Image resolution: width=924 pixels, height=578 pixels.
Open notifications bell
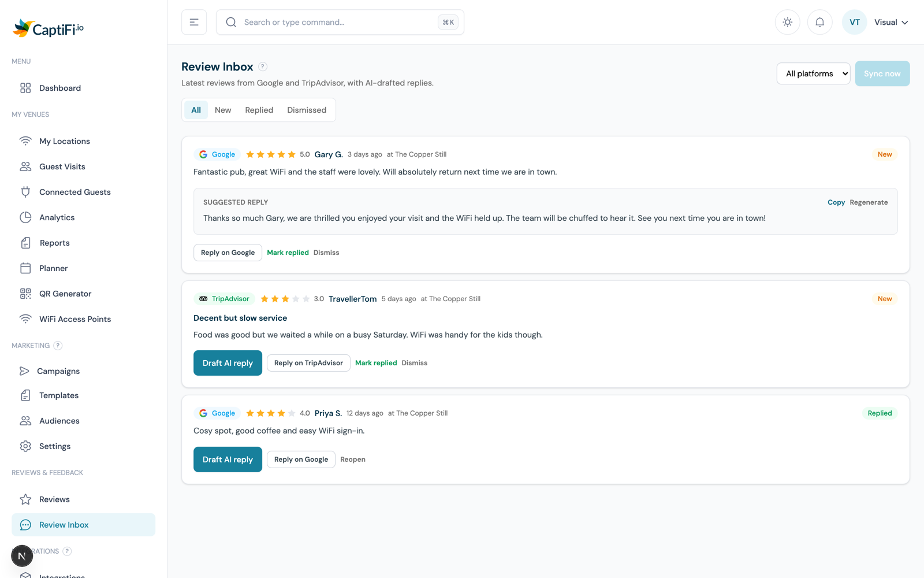(x=820, y=22)
